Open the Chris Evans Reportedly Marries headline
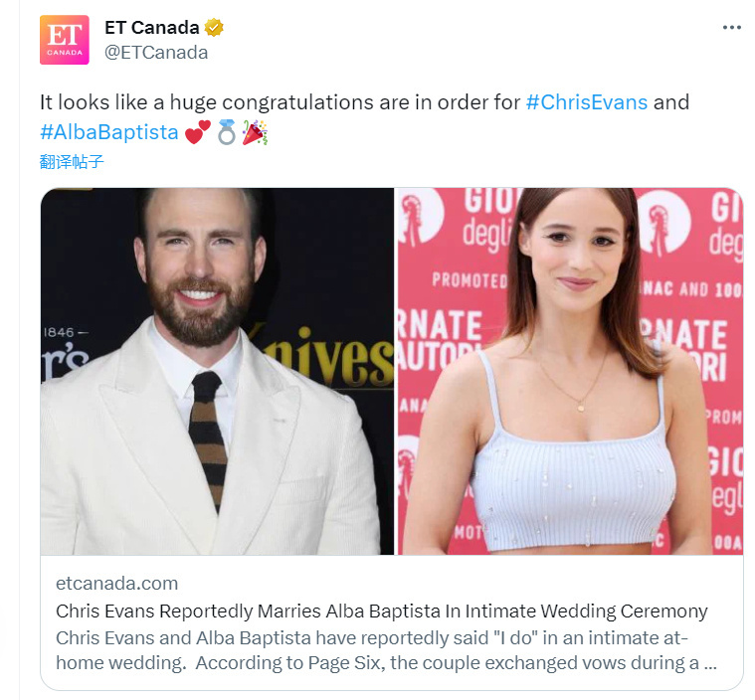Viewport: 755px width, 700px height. click(382, 611)
